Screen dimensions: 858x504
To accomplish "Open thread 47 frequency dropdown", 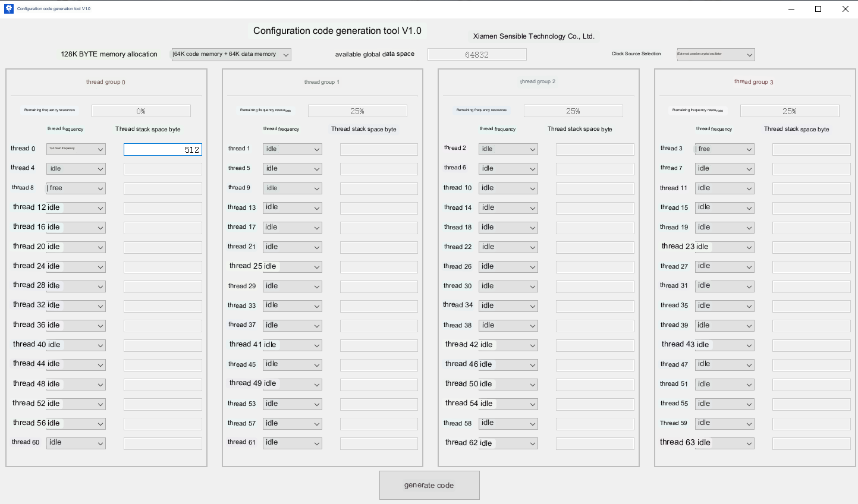I will 725,365.
